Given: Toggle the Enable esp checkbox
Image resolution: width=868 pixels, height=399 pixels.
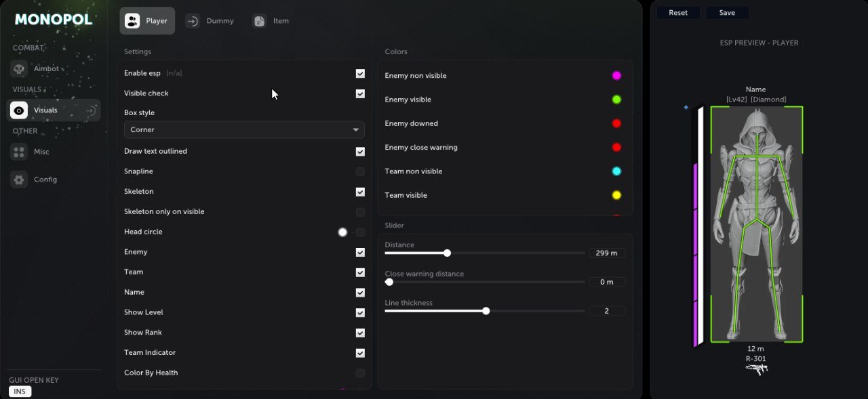Looking at the screenshot, I should (x=360, y=73).
